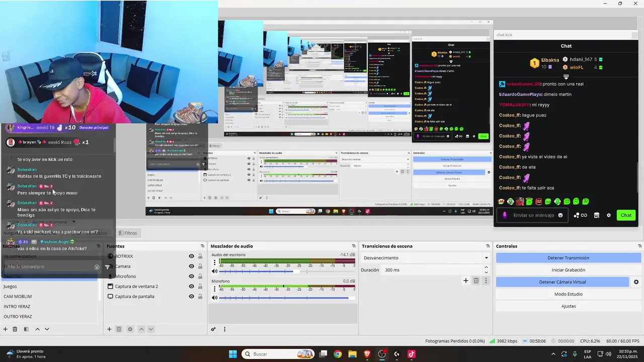Undock the Controles panel with its header icon

639,246
